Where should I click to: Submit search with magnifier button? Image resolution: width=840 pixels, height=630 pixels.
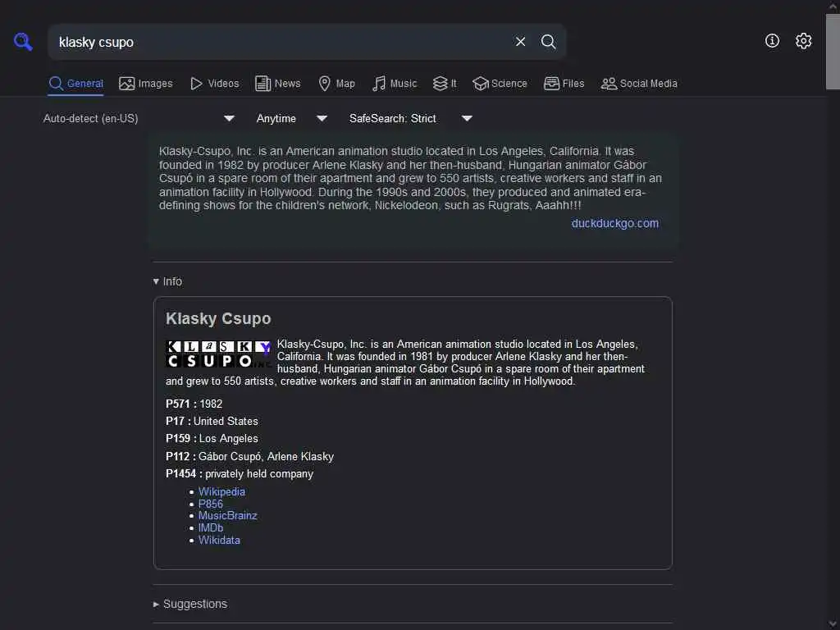(x=548, y=42)
